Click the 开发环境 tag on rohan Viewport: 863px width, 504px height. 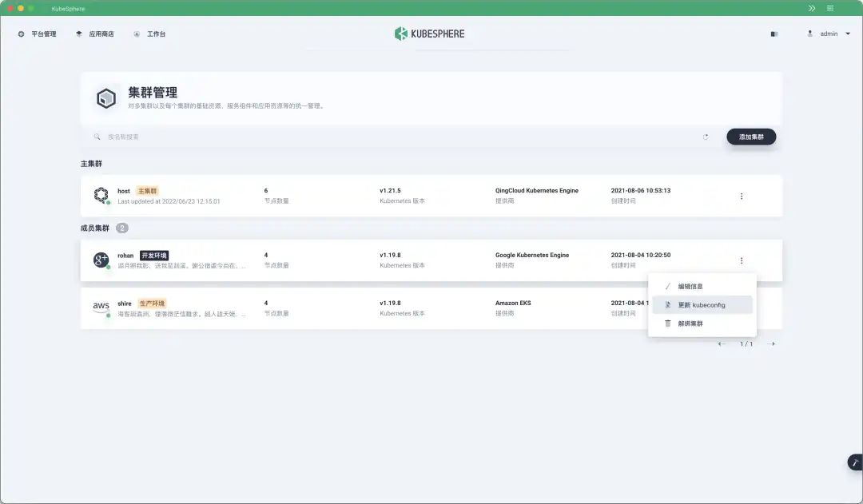(x=154, y=256)
